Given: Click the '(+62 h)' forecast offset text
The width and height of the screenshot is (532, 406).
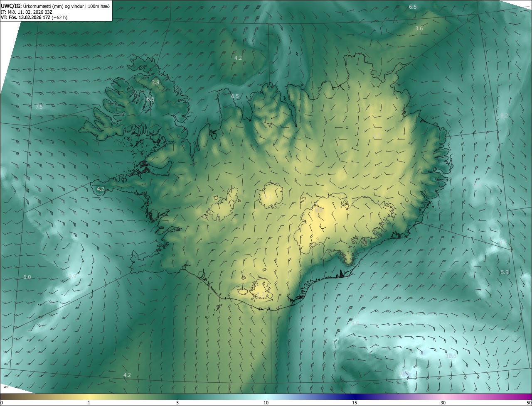Looking at the screenshot, I should (x=60, y=17).
